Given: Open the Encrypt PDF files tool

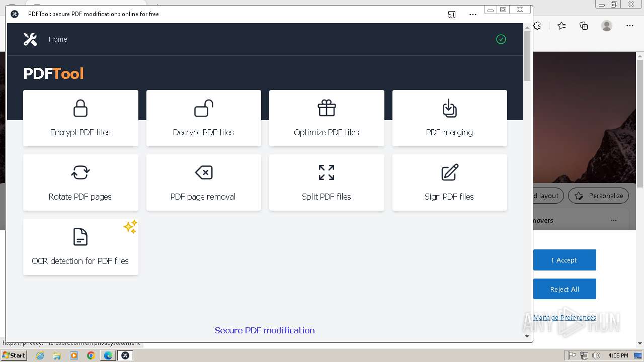Looking at the screenshot, I should point(80,118).
